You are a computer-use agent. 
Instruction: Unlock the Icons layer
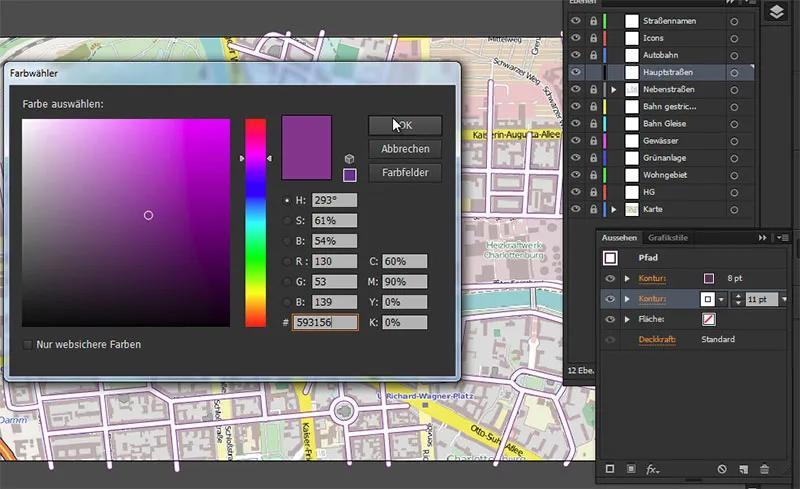point(593,38)
